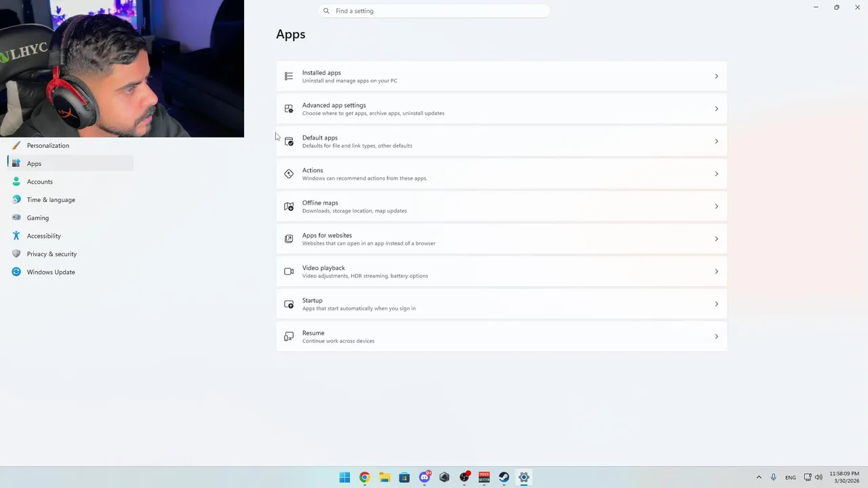Click the Accessibility figure icon
This screenshot has height=488, width=868.
tap(16, 236)
